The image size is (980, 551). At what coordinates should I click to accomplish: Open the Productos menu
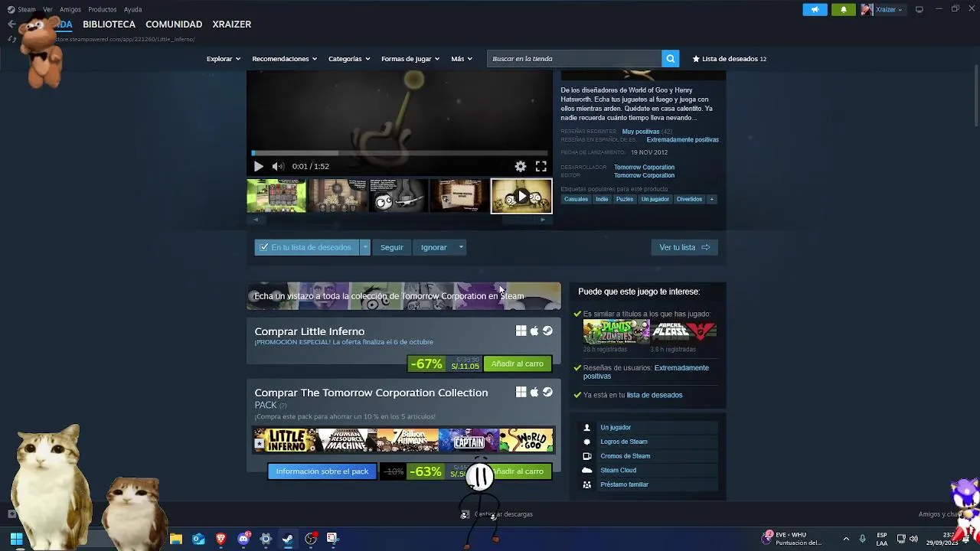pyautogui.click(x=103, y=9)
